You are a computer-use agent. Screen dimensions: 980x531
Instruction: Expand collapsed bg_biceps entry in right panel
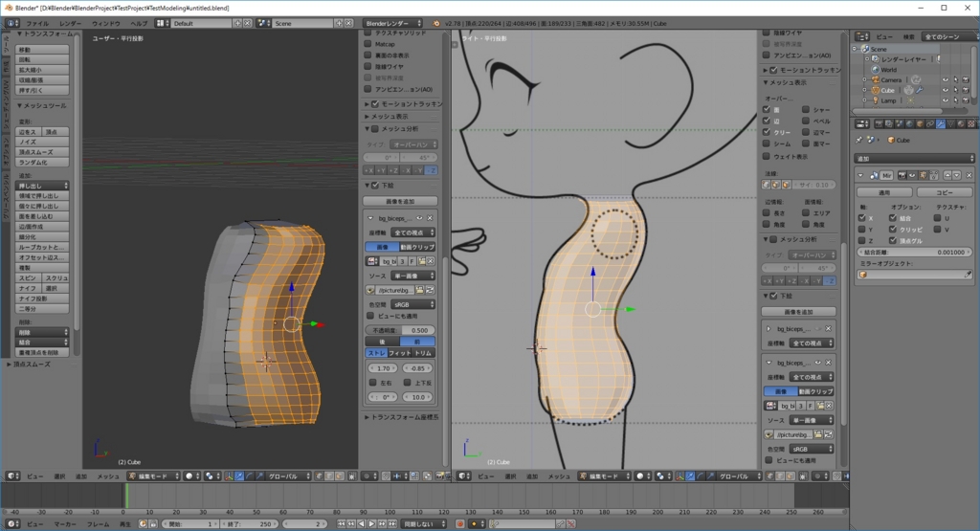pyautogui.click(x=768, y=328)
